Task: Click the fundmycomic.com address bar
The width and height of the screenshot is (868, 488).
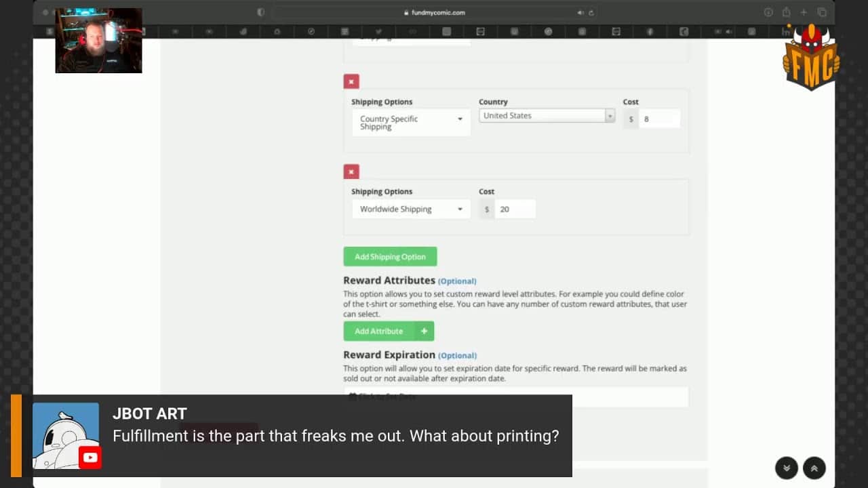Action: pyautogui.click(x=434, y=12)
